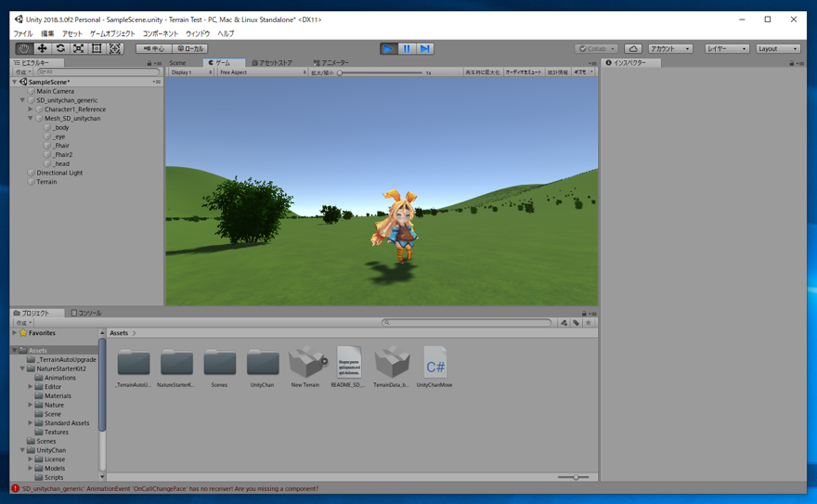Screen dimensions: 817x504
Task: Expand Character1_Reference in hierarchy
Action: (x=31, y=110)
